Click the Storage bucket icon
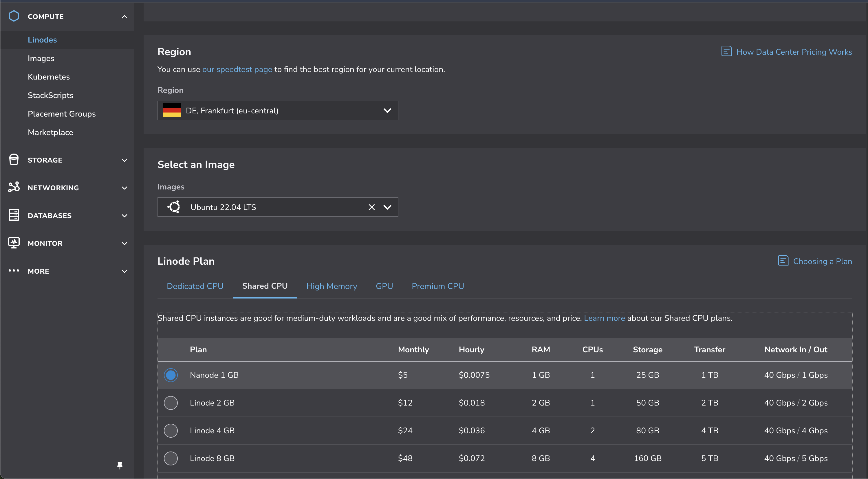Screen dimensions: 868x479 (x=14, y=160)
